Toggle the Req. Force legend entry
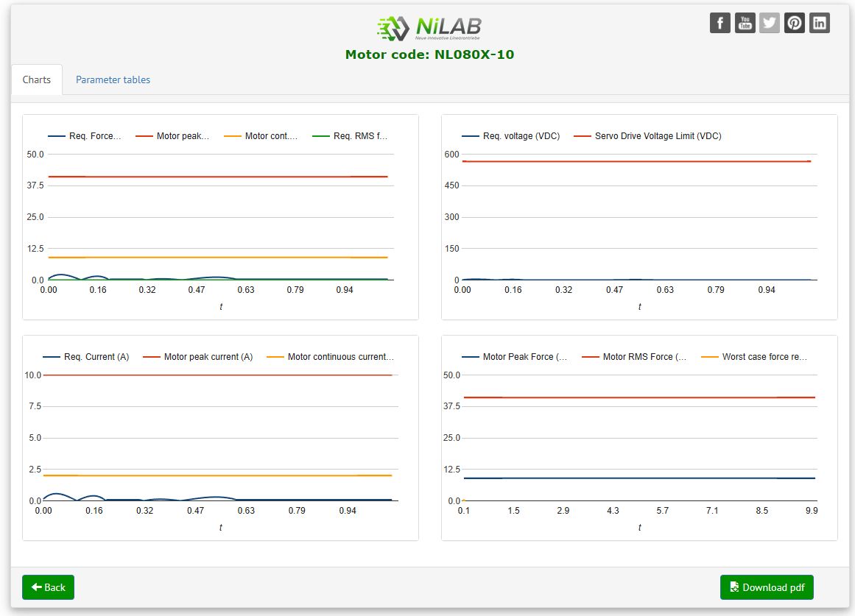The image size is (855, 616). (85, 136)
